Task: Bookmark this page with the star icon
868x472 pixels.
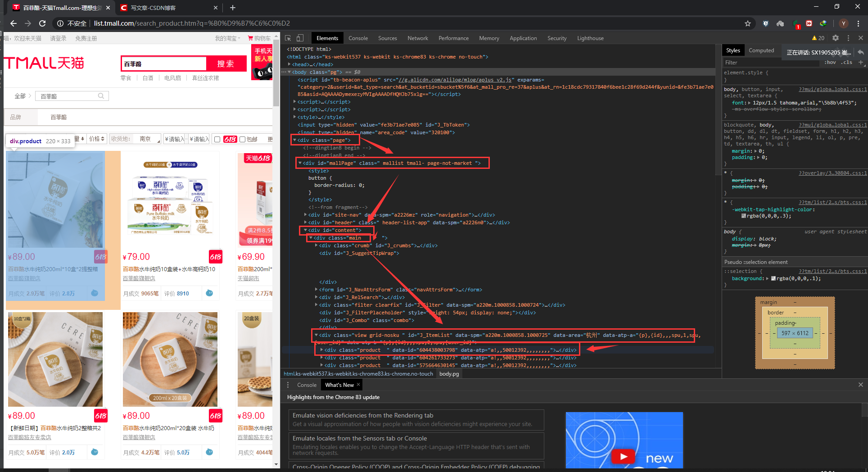Action: [748, 23]
